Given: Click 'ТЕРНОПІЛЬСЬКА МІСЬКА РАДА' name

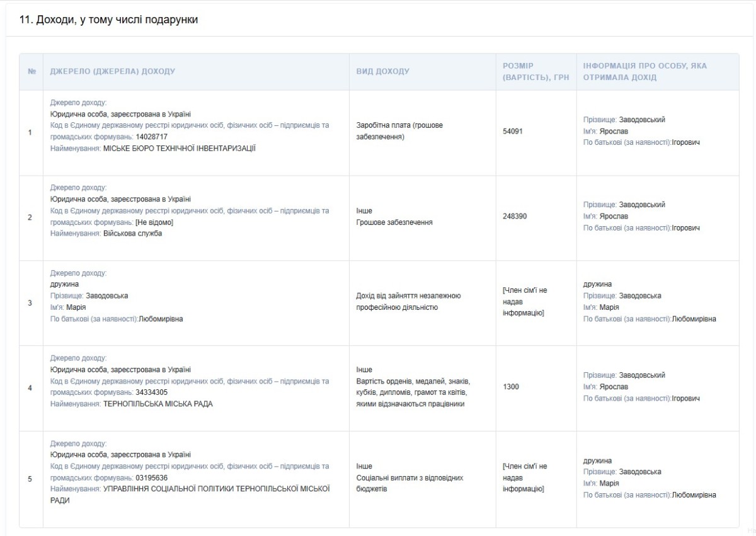Looking at the screenshot, I should (158, 404).
